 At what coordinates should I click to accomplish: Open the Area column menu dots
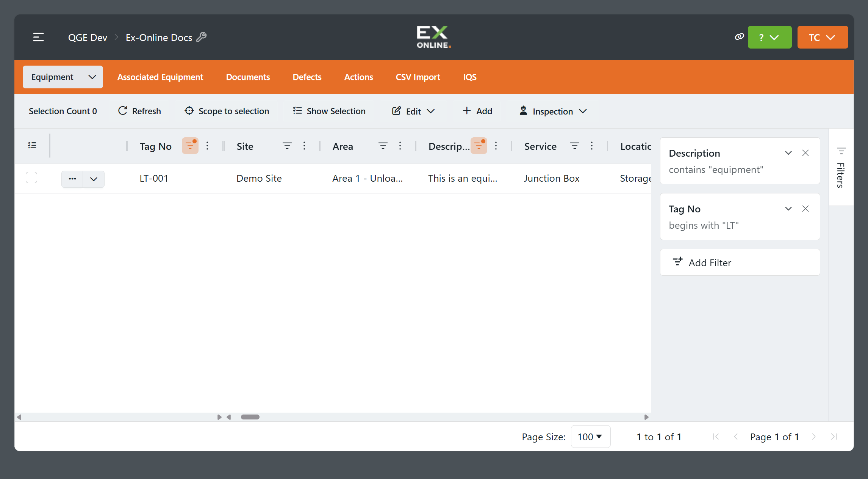pyautogui.click(x=400, y=146)
